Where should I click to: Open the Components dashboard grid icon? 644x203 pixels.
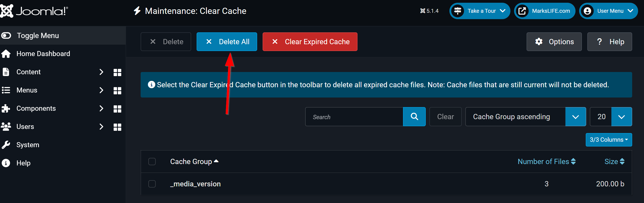pos(117,109)
